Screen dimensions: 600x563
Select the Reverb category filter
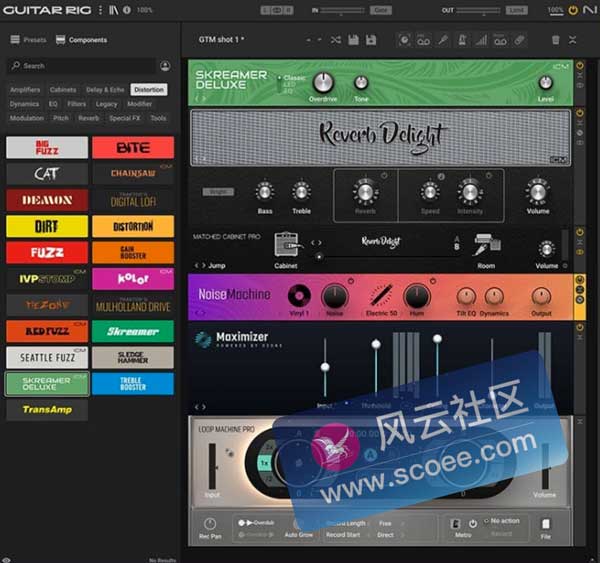point(89,118)
